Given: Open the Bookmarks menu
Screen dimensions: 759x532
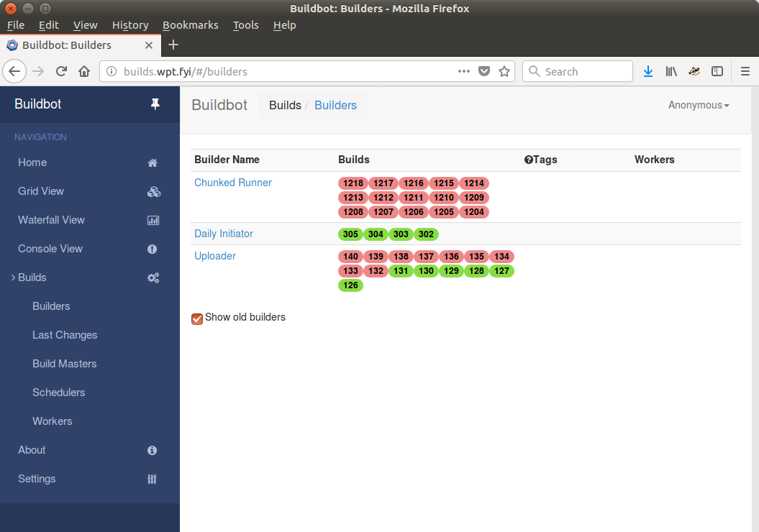Looking at the screenshot, I should click(x=190, y=25).
